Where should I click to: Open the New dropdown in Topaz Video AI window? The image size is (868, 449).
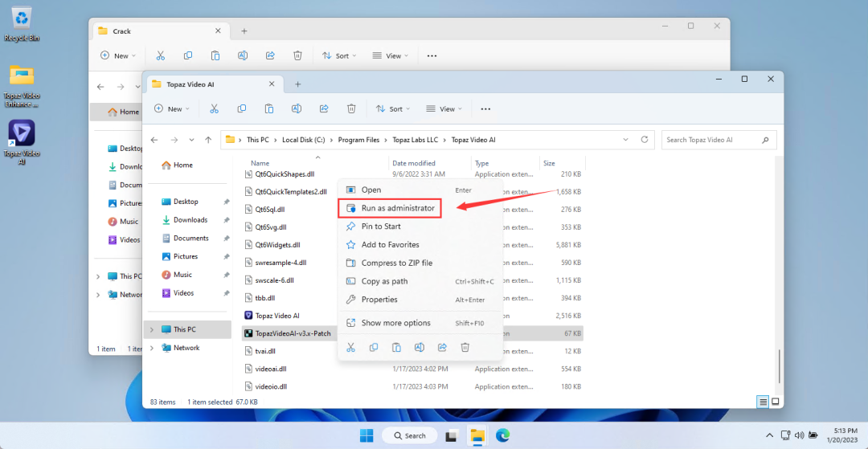coord(172,109)
